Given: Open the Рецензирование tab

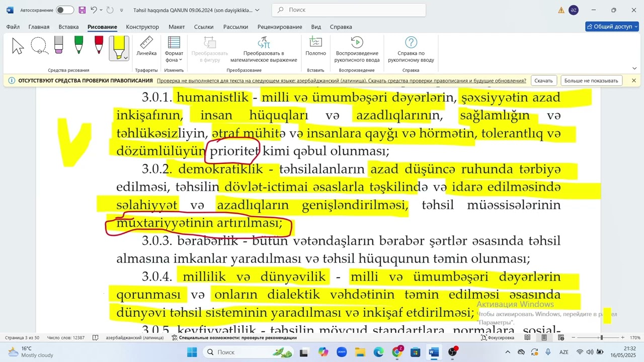Looking at the screenshot, I should tap(280, 27).
